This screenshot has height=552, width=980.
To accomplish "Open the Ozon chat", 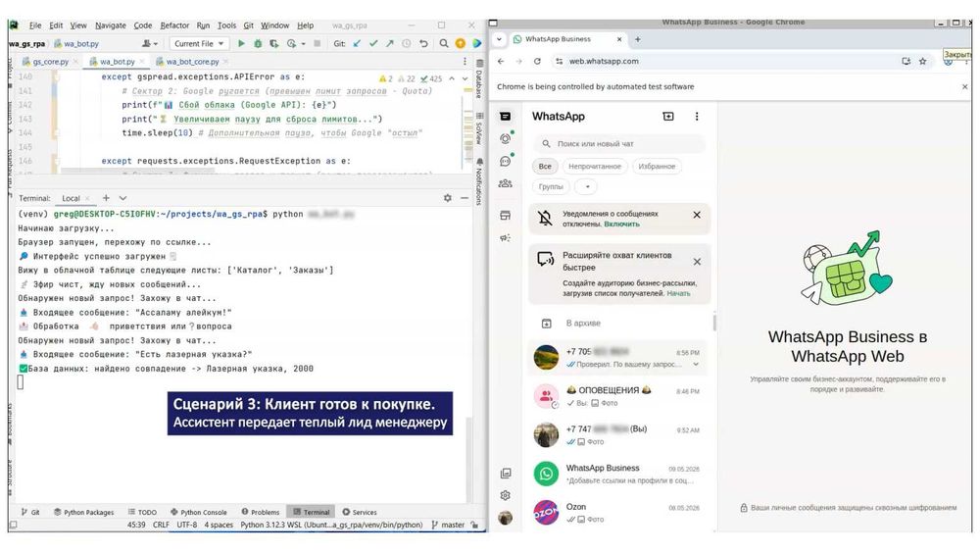I will click(x=620, y=513).
